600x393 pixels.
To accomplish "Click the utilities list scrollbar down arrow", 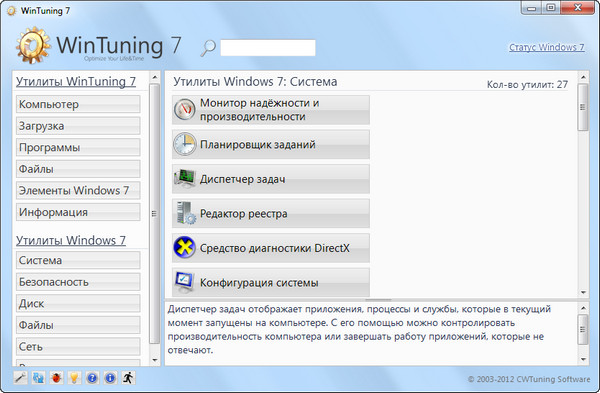I will pyautogui.click(x=583, y=292).
